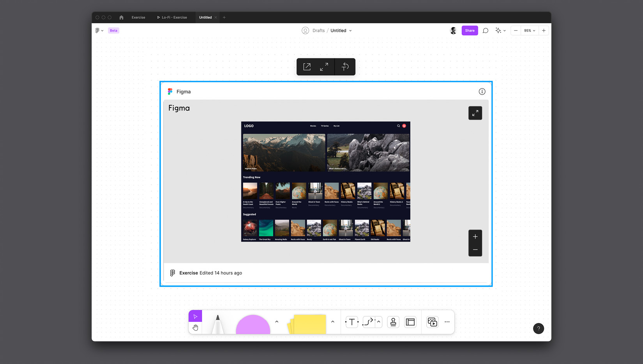Select the Text tool
Screen dimensions: 643x364
click(351, 322)
